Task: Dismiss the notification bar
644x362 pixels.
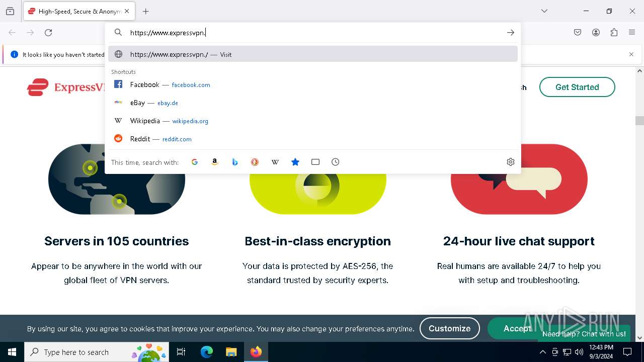Action: tap(631, 54)
